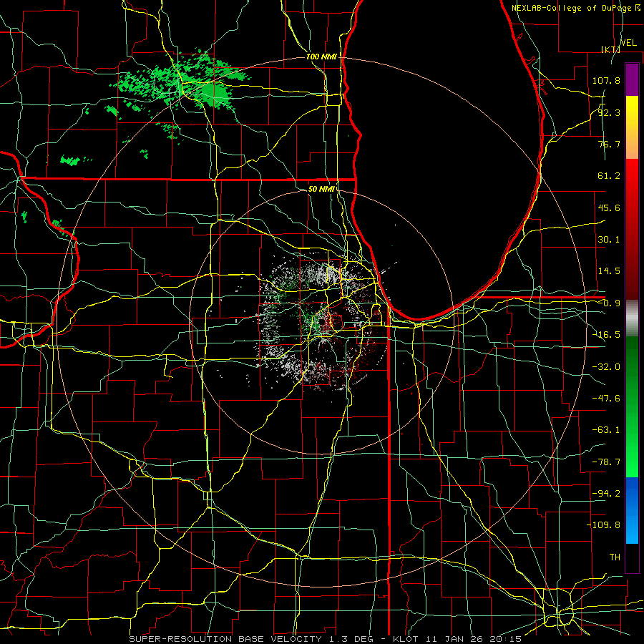Pick the yellow-to-orange segment of the color bar
The height and width of the screenshot is (644, 644).
(x=632, y=127)
